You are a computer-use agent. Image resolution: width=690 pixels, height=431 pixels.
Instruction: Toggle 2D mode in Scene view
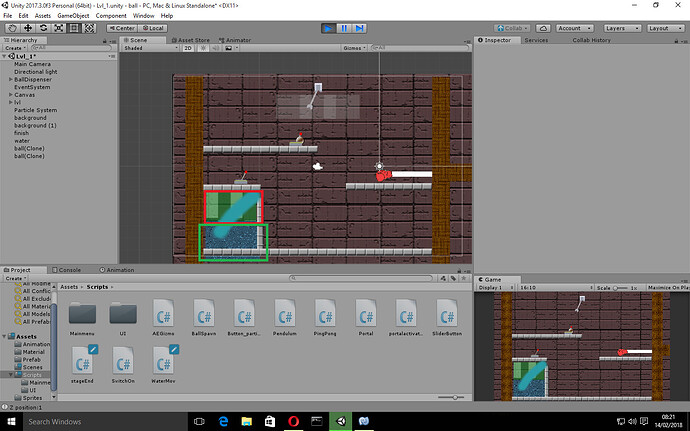[186, 47]
